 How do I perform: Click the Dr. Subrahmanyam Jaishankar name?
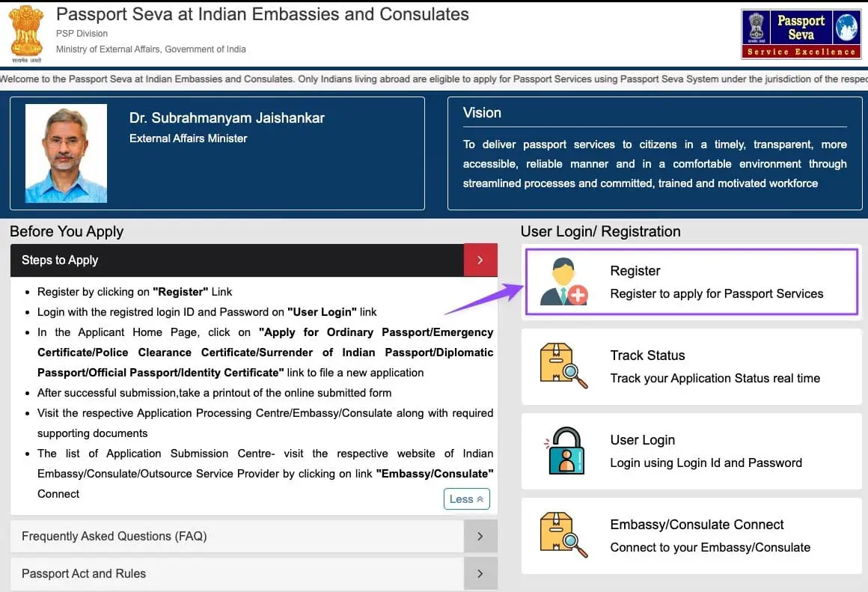click(x=227, y=118)
